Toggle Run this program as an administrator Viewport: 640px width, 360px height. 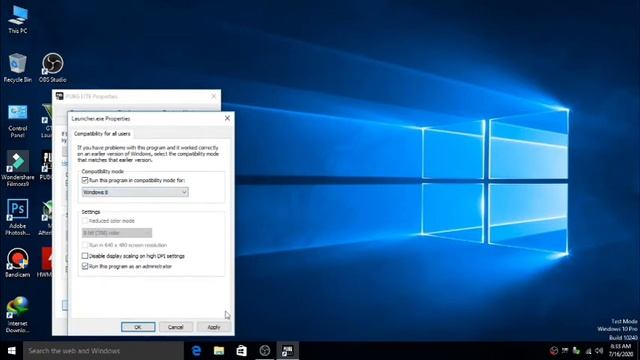pyautogui.click(x=85, y=266)
